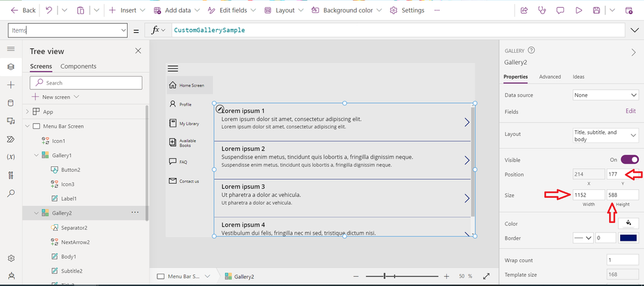Open the dark blue border color swatch

point(629,238)
